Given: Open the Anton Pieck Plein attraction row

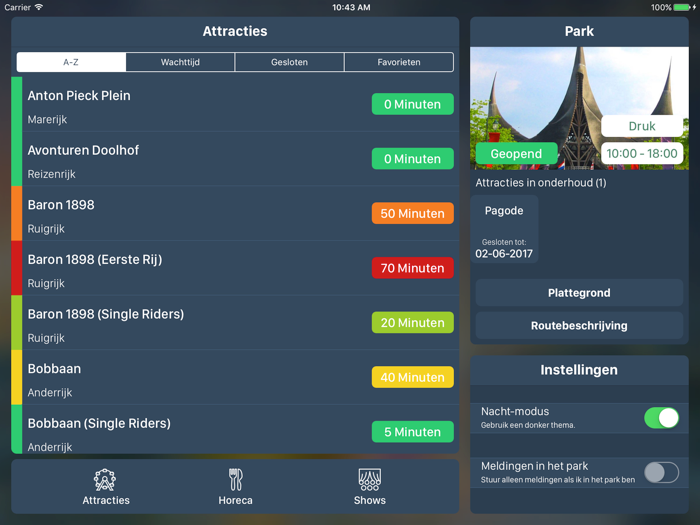Looking at the screenshot, I should (235, 104).
